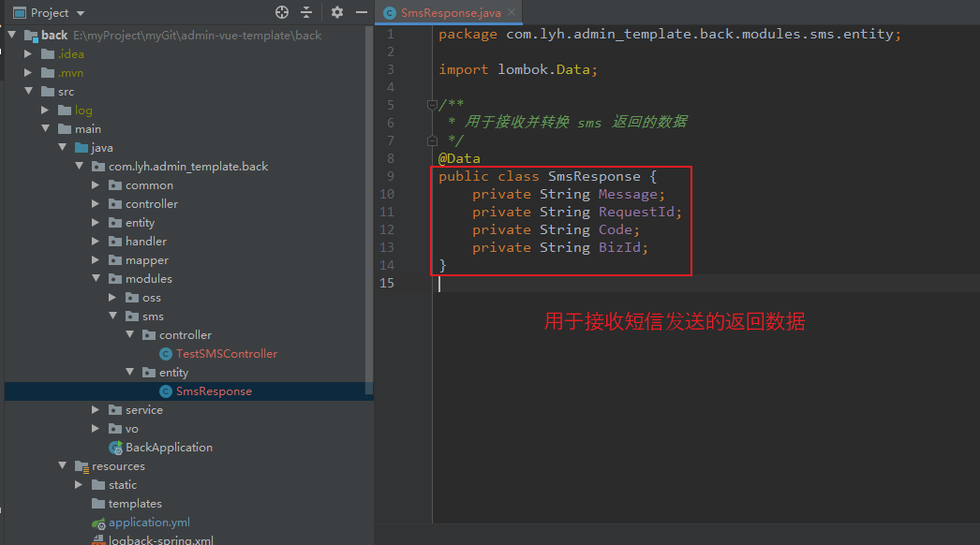Click the application.yml config file icon
Screen dimensions: 980x545
(98, 523)
